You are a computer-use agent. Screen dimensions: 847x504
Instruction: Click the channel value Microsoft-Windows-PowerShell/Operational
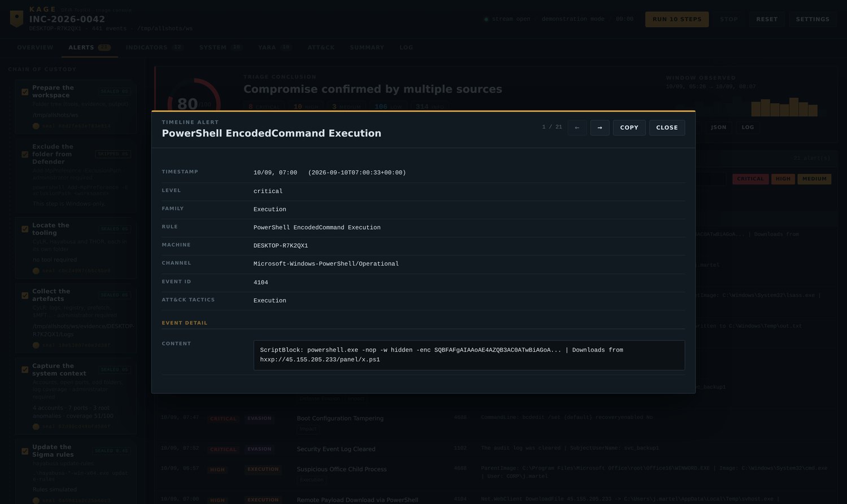coord(326,264)
